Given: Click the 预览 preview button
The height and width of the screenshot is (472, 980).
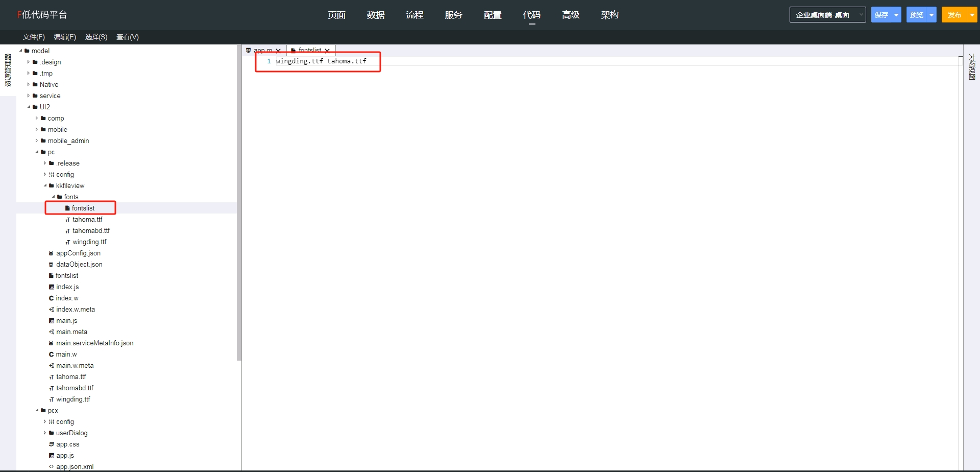Looking at the screenshot, I should tap(917, 15).
